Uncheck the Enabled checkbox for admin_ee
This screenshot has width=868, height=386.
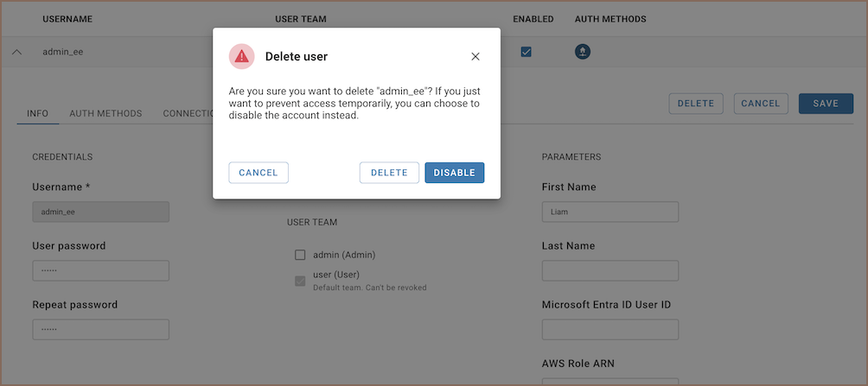coord(526,52)
